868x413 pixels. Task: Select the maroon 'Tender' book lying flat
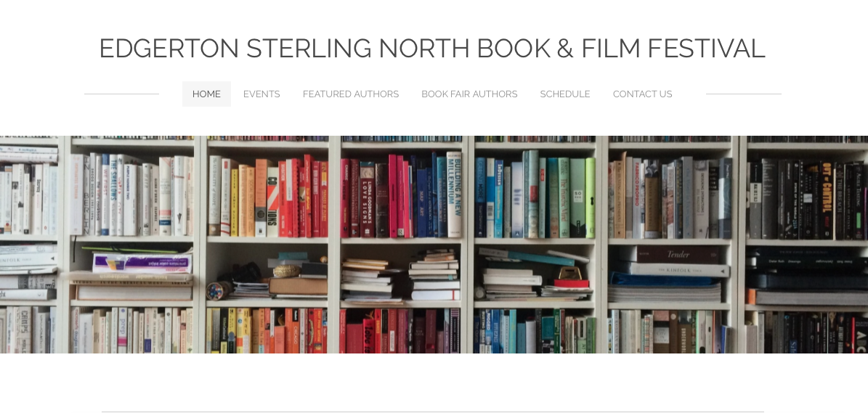tap(678, 254)
